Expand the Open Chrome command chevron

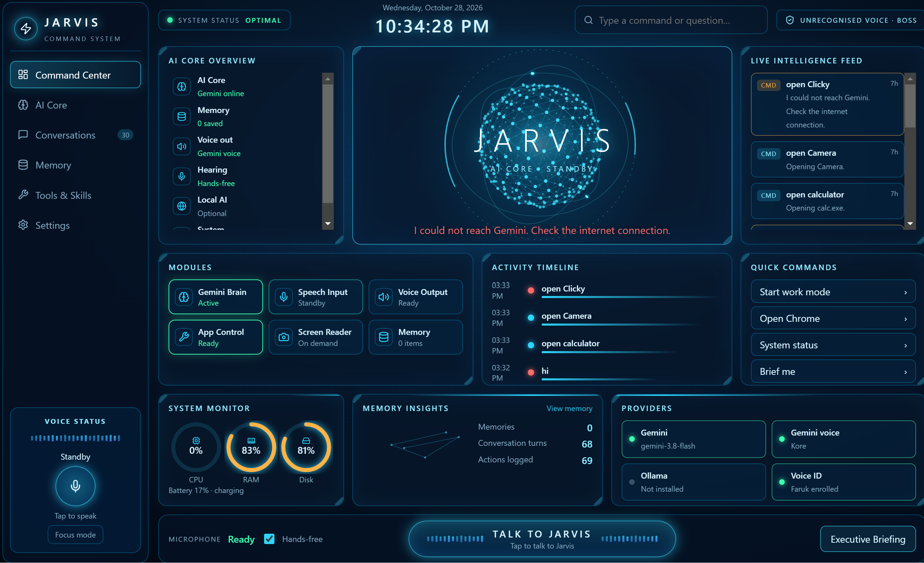tap(906, 319)
